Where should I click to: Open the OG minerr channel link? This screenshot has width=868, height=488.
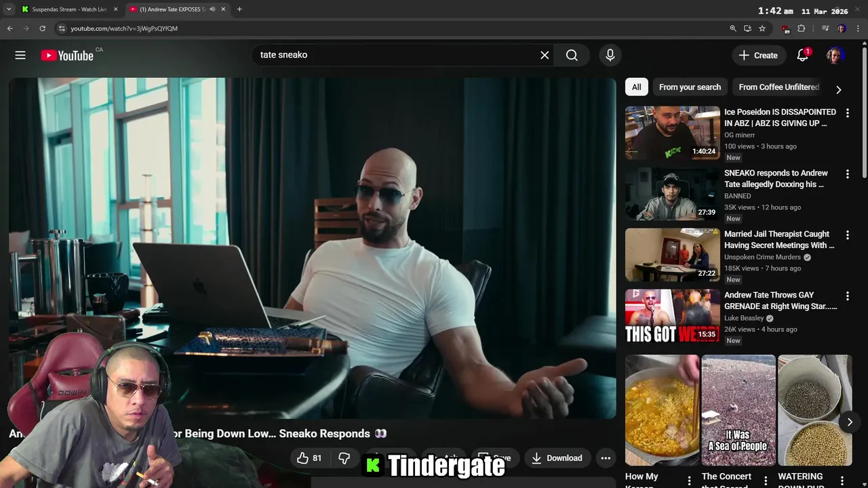click(739, 135)
